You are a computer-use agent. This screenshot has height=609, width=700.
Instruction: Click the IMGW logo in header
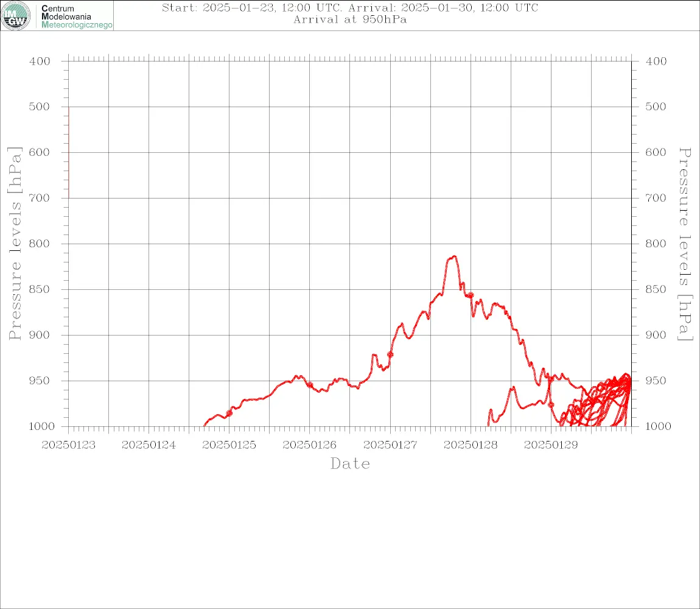(x=16, y=16)
